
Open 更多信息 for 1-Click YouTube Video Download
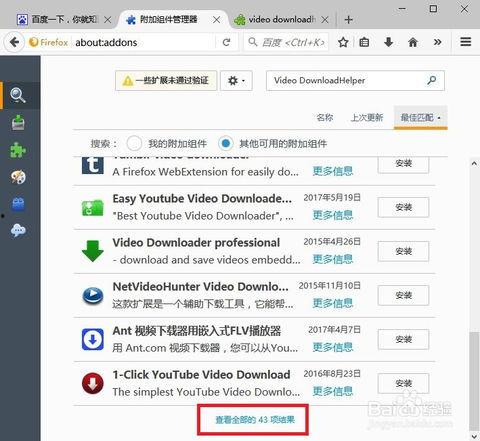[333, 391]
